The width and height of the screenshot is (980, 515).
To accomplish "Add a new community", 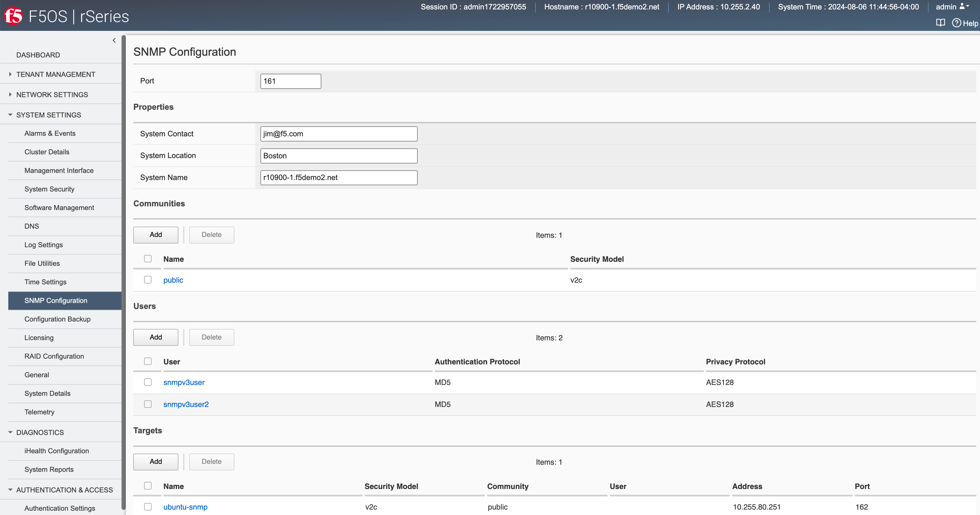I will coord(156,235).
